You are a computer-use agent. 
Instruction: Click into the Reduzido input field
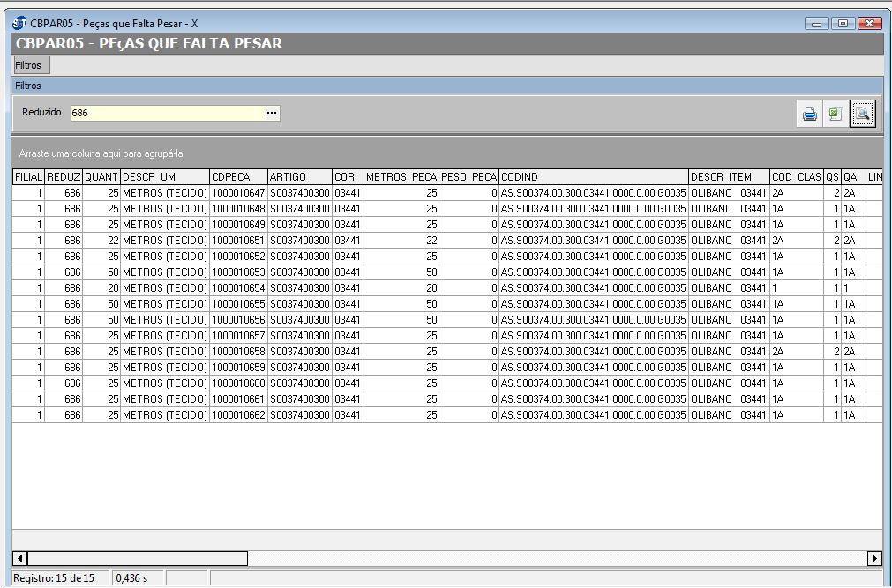point(168,113)
